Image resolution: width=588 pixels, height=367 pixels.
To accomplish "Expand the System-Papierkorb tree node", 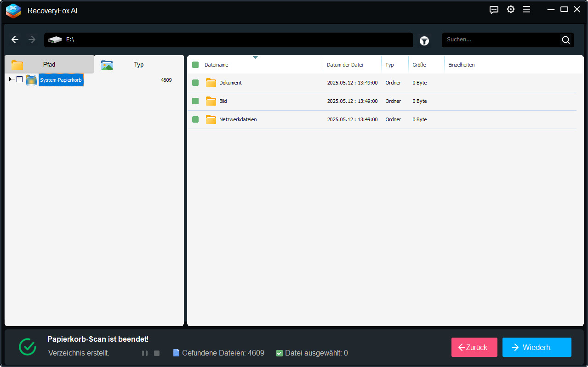I will [10, 79].
